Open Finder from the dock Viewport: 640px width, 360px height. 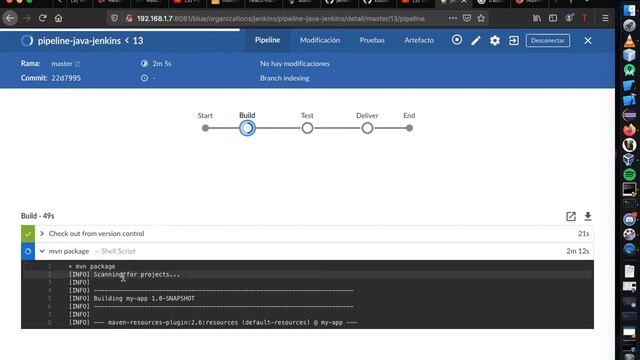pos(629,10)
